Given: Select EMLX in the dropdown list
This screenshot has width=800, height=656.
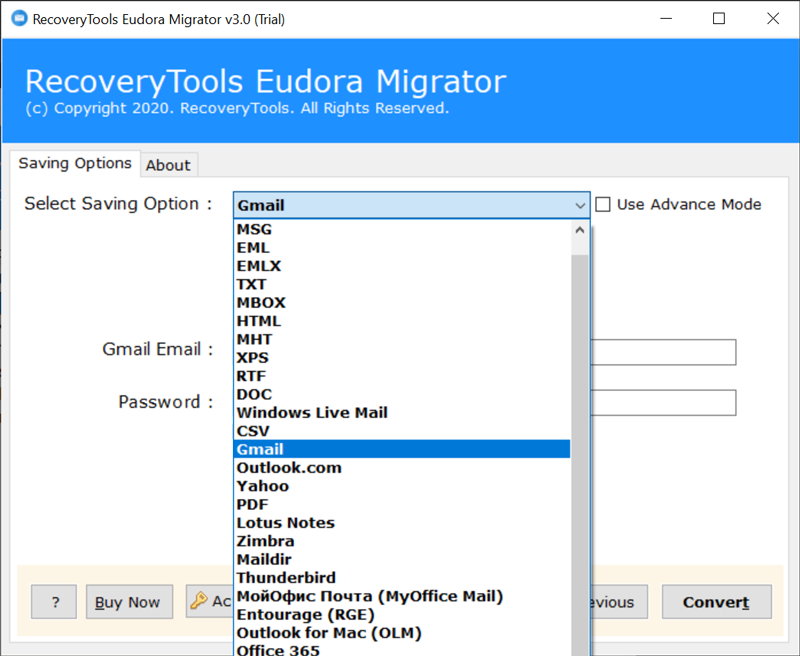Looking at the screenshot, I should tap(402, 266).
